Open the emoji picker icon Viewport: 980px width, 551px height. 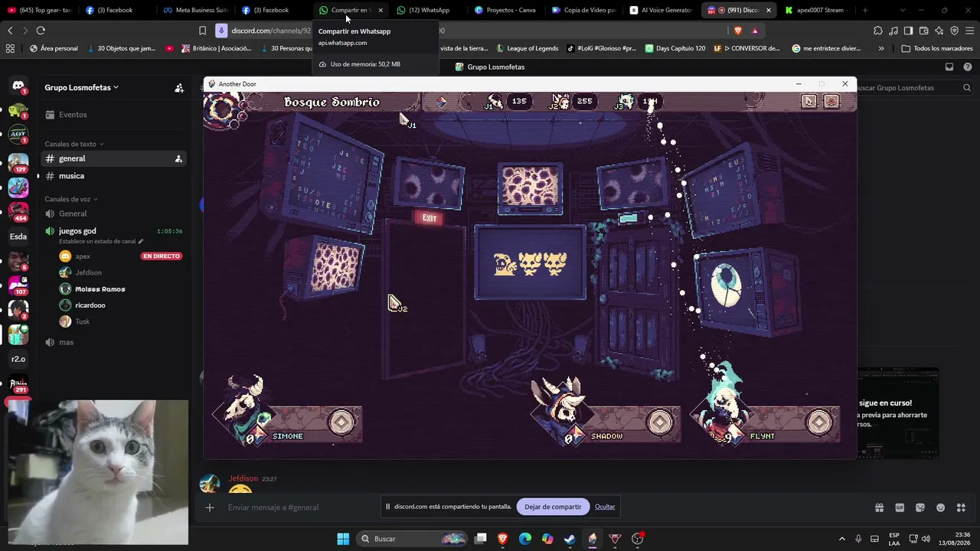pyautogui.click(x=941, y=507)
